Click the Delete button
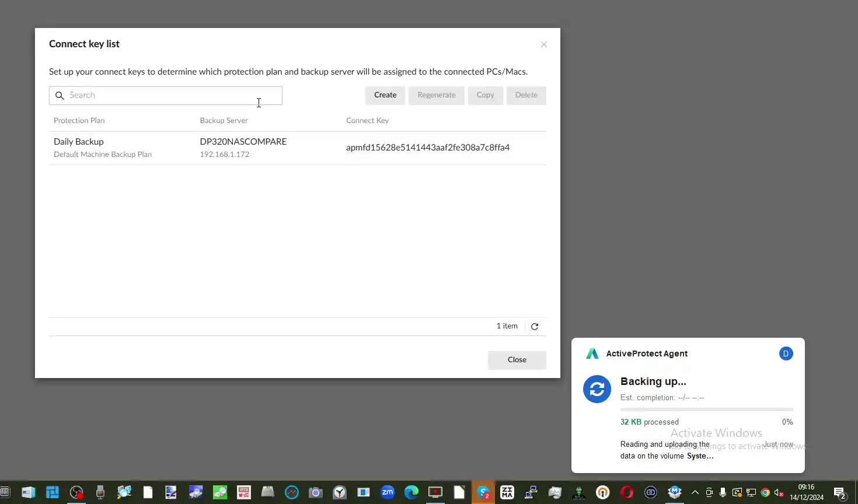The height and width of the screenshot is (504, 858). click(526, 95)
